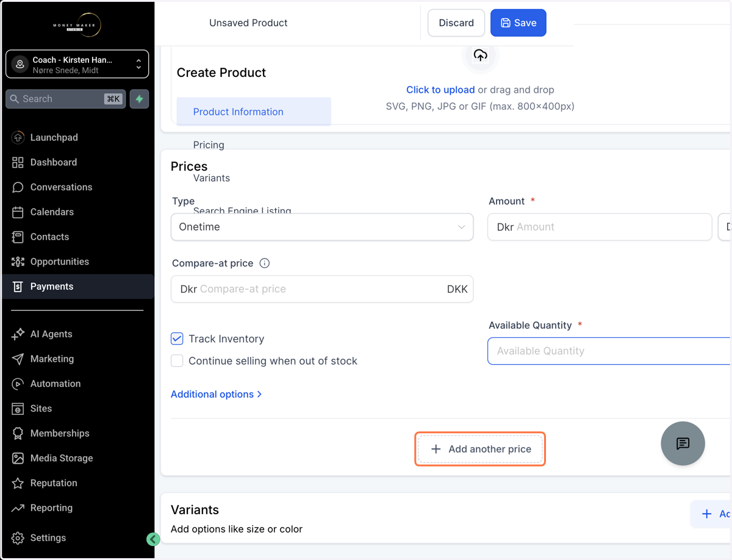Click the Payments receipt icon
The image size is (732, 560).
pos(18,287)
